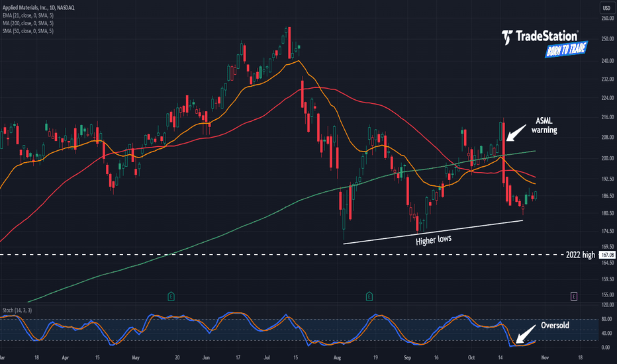Screen dimensions: 617x364
Task: Select the 'ASML warning' annotation text
Action: pos(544,125)
